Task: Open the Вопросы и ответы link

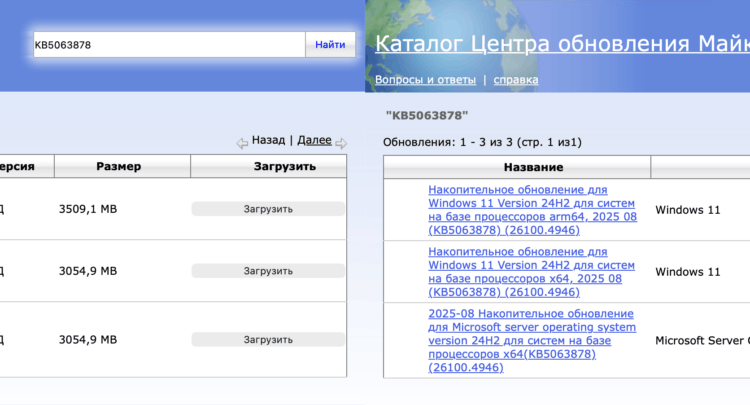Action: [425, 79]
